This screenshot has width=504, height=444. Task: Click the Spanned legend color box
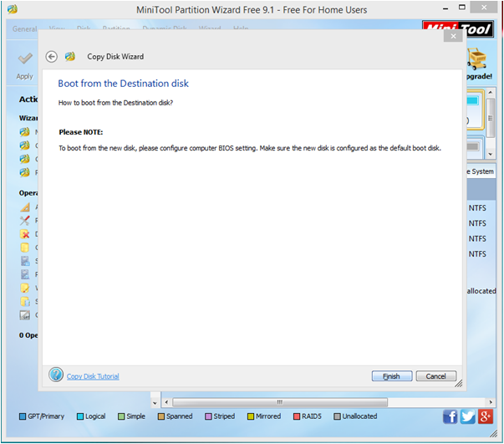point(161,416)
